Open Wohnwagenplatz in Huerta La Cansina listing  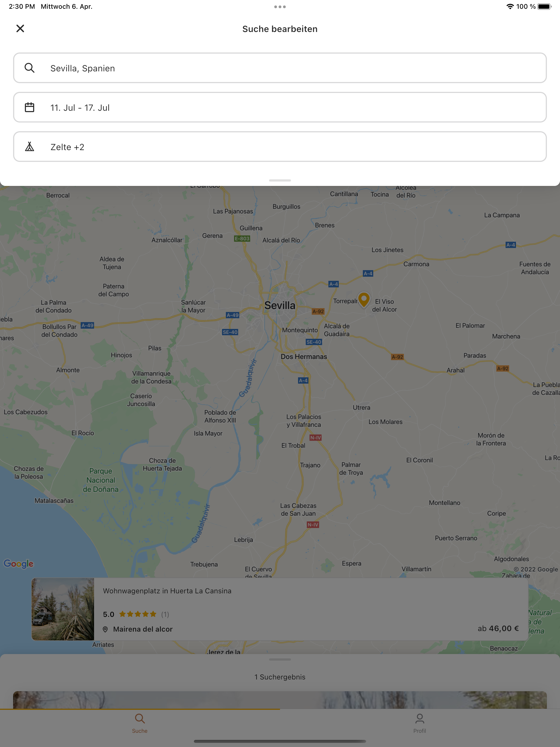(x=167, y=591)
